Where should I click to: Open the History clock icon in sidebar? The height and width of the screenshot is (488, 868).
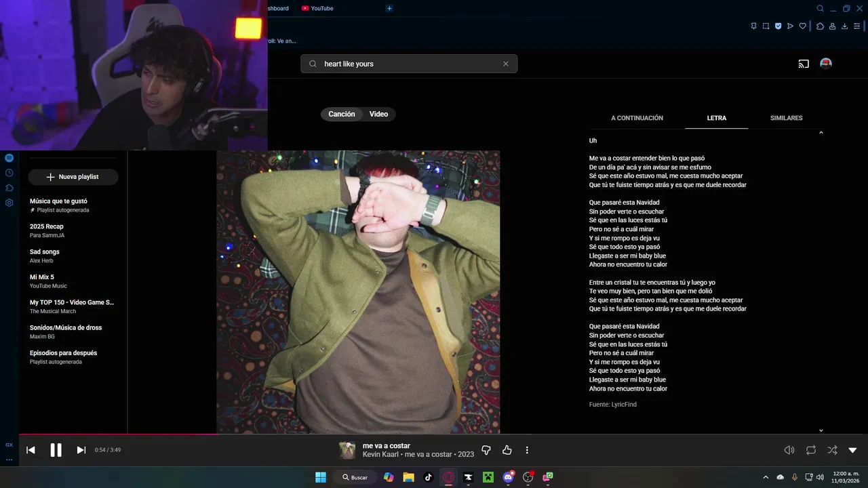(9, 173)
